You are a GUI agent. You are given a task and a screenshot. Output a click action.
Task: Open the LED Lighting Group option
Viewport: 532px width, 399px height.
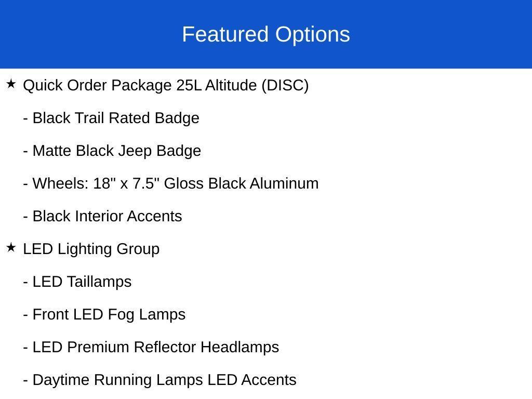point(91,249)
